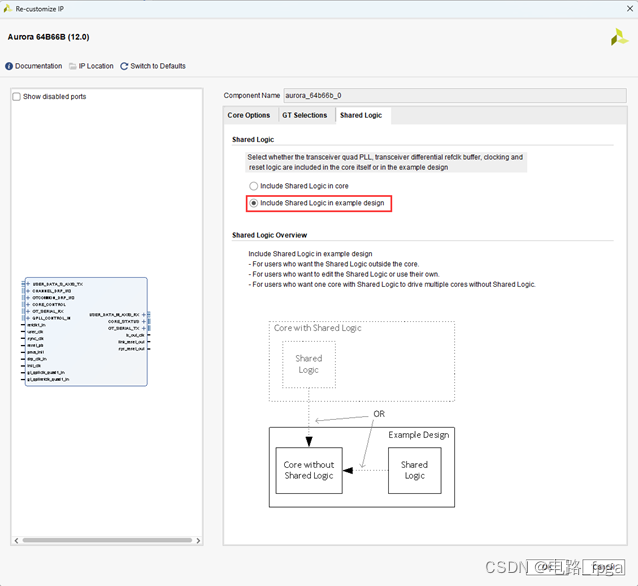Click the Aurora 64B66B (12.0) title
This screenshot has height=586, width=638.
[48, 37]
